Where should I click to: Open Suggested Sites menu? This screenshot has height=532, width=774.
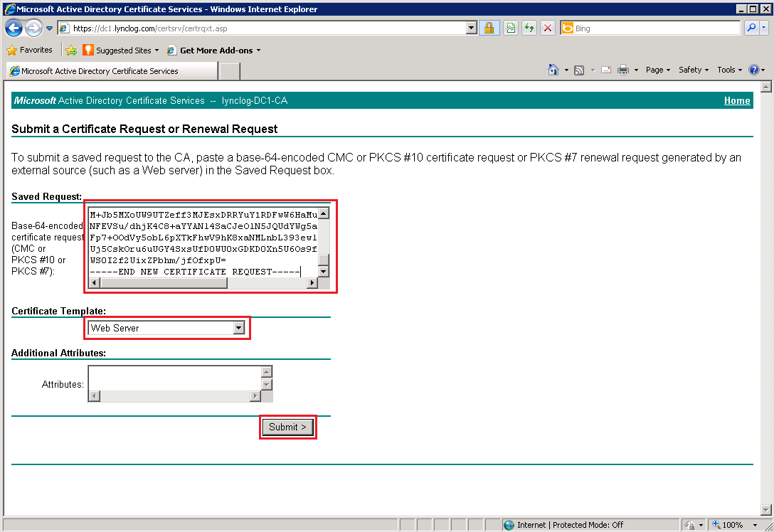point(120,50)
